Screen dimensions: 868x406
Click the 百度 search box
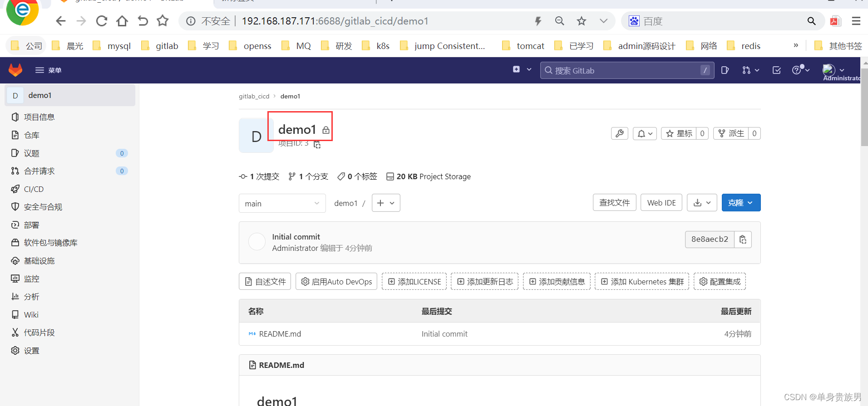coord(723,21)
